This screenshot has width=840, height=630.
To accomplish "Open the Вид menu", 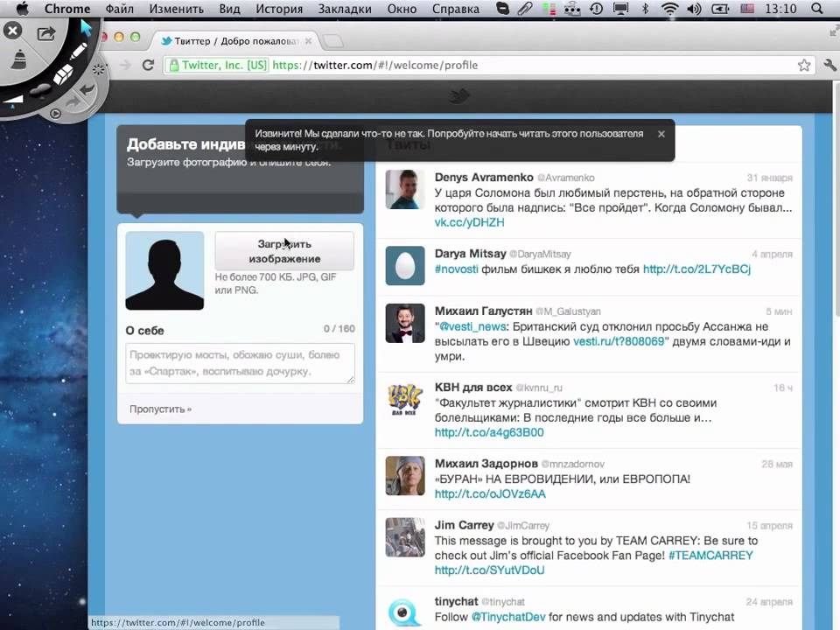I will pos(229,9).
